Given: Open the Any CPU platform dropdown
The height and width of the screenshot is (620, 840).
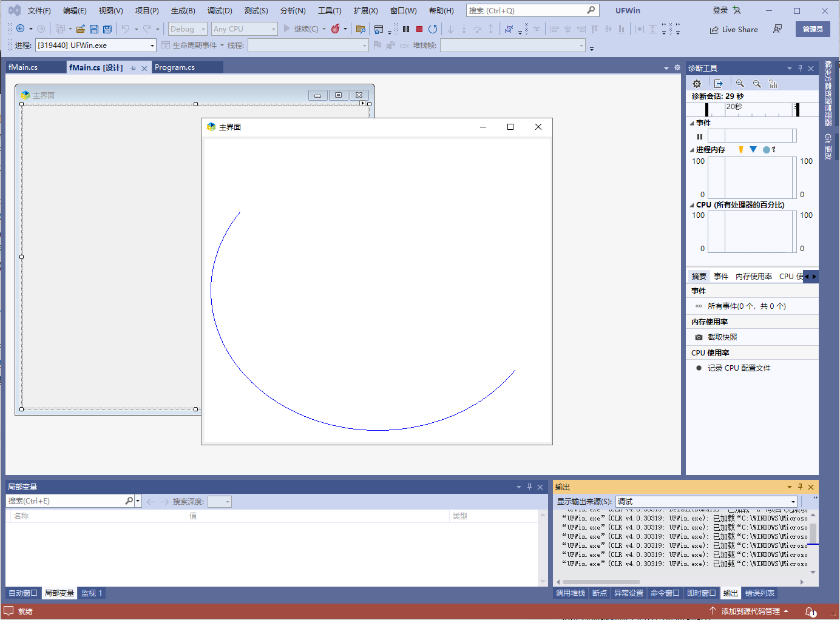Looking at the screenshot, I should click(244, 29).
